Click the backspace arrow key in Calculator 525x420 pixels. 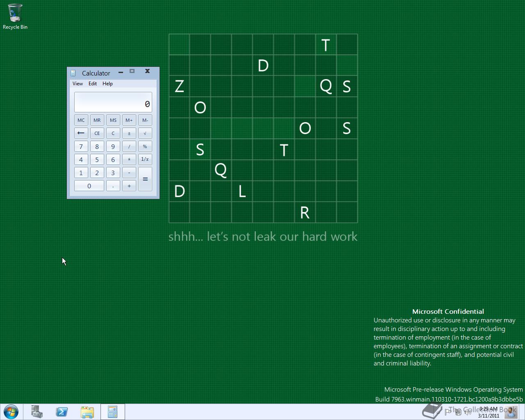[x=81, y=133]
